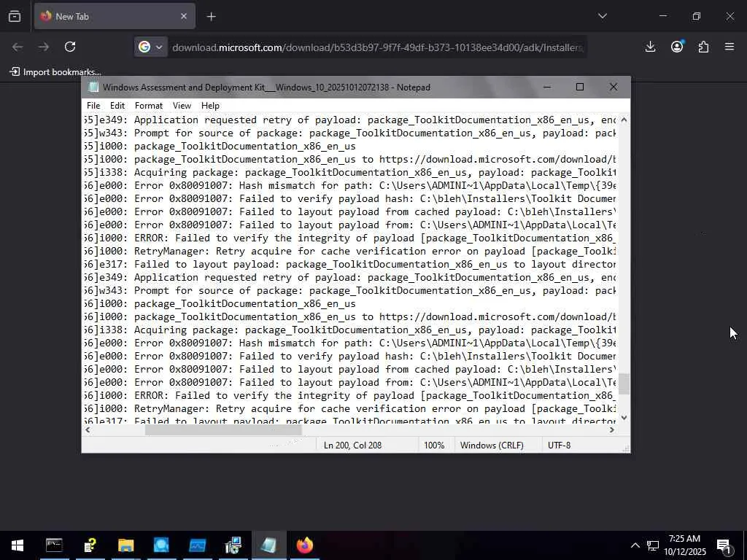Image resolution: width=747 pixels, height=560 pixels.
Task: Go forward one page
Action: coord(43,47)
